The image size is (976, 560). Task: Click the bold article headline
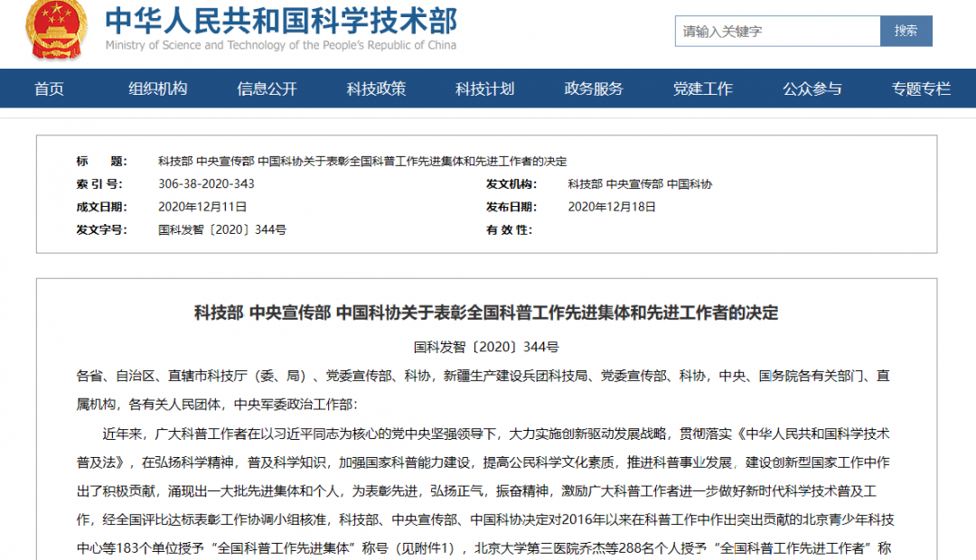pos(486,313)
